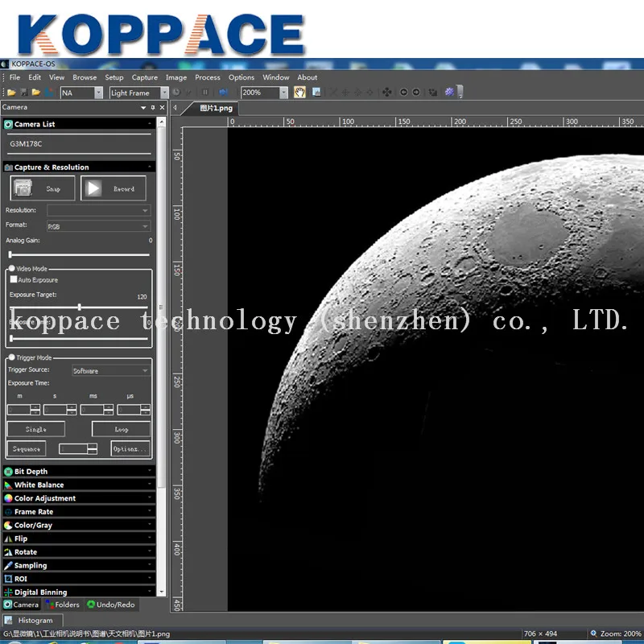Open the Trigger Source Software dropdown
This screenshot has width=644, height=644.
point(110,370)
